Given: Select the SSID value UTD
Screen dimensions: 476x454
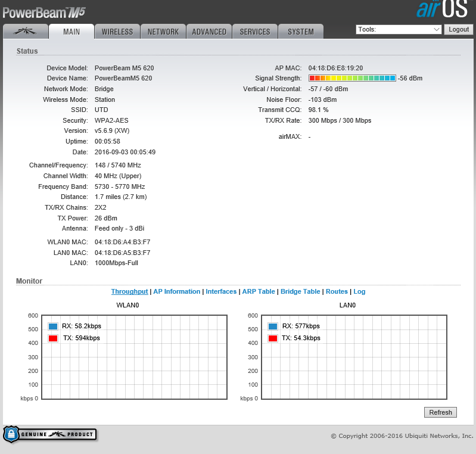Looking at the screenshot, I should tap(101, 110).
